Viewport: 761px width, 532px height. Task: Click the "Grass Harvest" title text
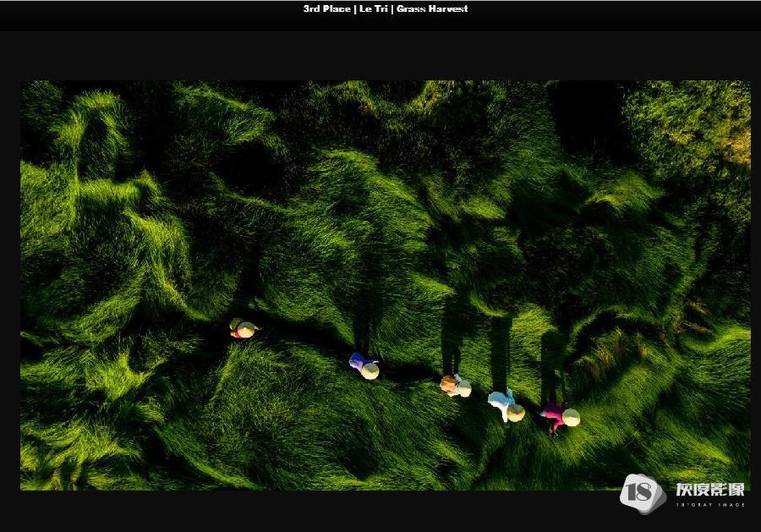point(432,9)
